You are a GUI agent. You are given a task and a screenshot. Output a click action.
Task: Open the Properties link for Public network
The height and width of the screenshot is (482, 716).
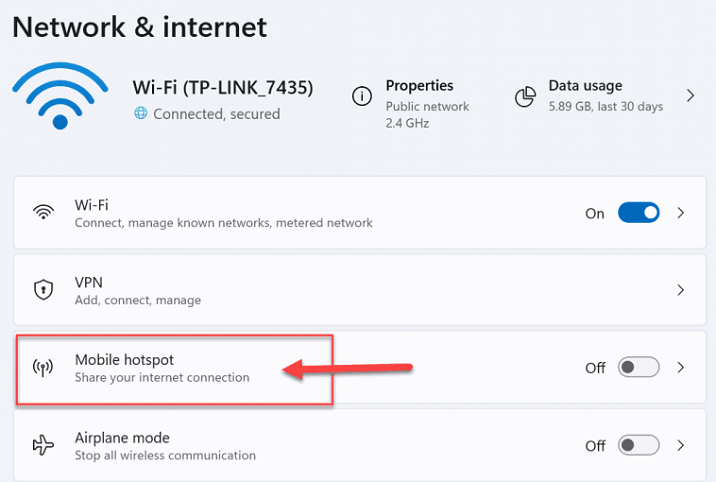coord(420,85)
